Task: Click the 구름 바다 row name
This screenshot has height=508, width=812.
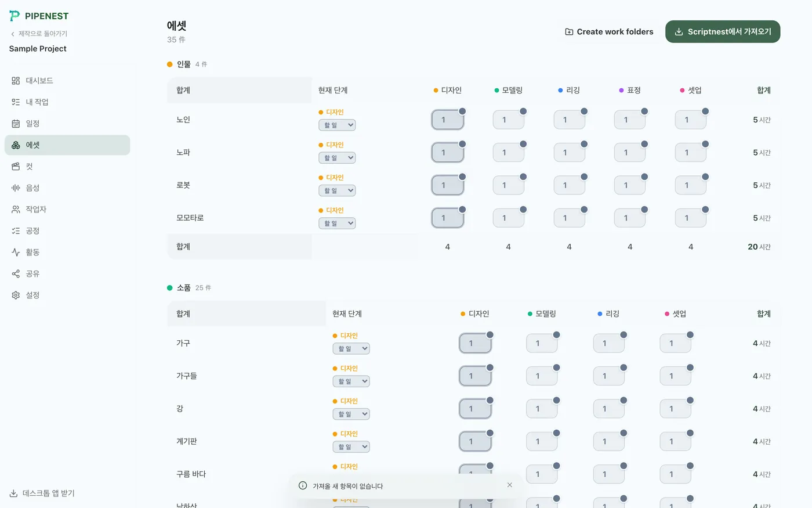Action: pyautogui.click(x=191, y=474)
